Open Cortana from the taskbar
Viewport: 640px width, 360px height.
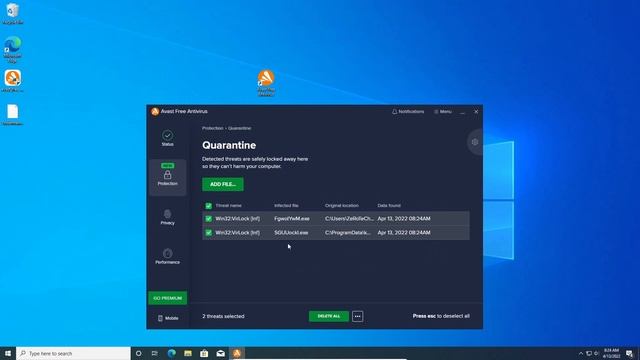coord(138,353)
